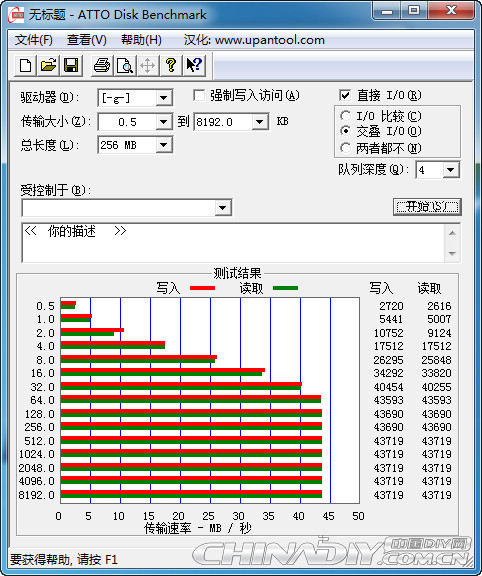Open the 文件(F) menu
Viewport: 482px width, 576px height.
[33, 40]
